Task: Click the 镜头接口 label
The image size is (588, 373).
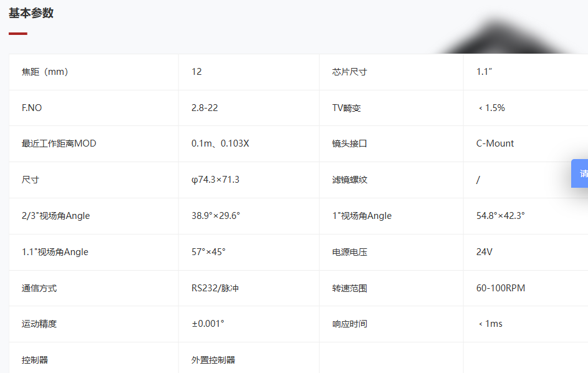Action: 350,143
